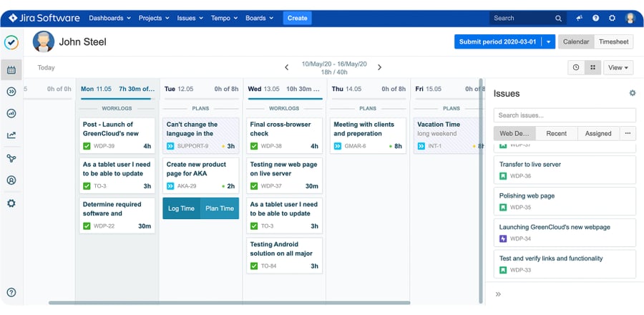Switch to the clock time view icon
This screenshot has width=644, height=315.
click(576, 68)
